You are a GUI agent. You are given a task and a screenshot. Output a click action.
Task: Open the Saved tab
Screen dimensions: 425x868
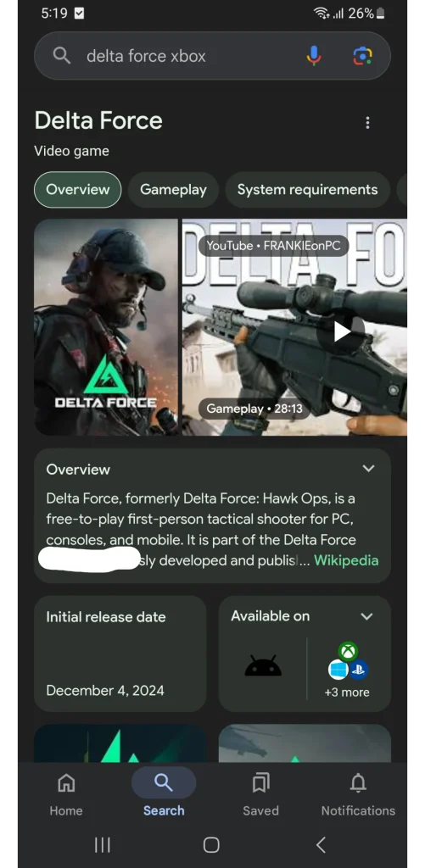click(260, 795)
